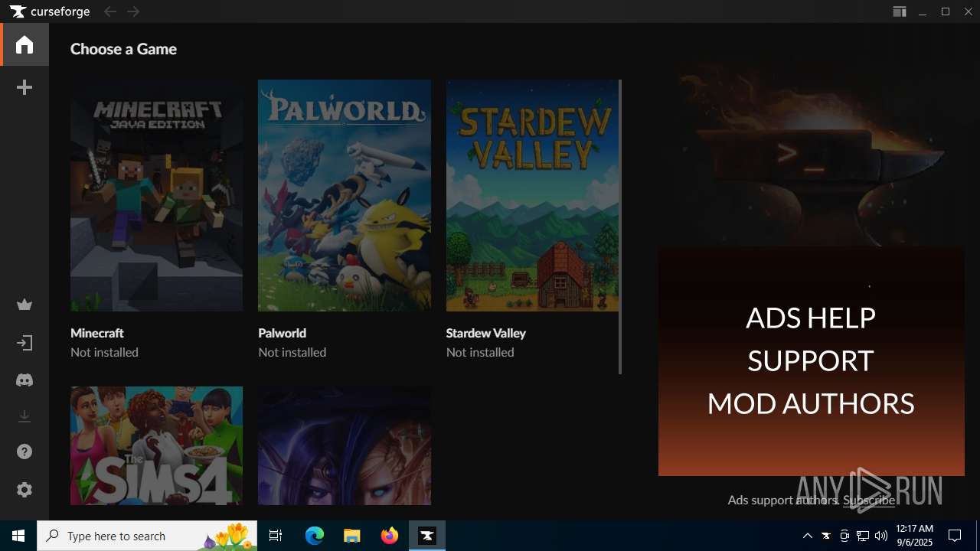Open the settings gear icon
Viewport: 980px width, 551px height.
[x=24, y=490]
